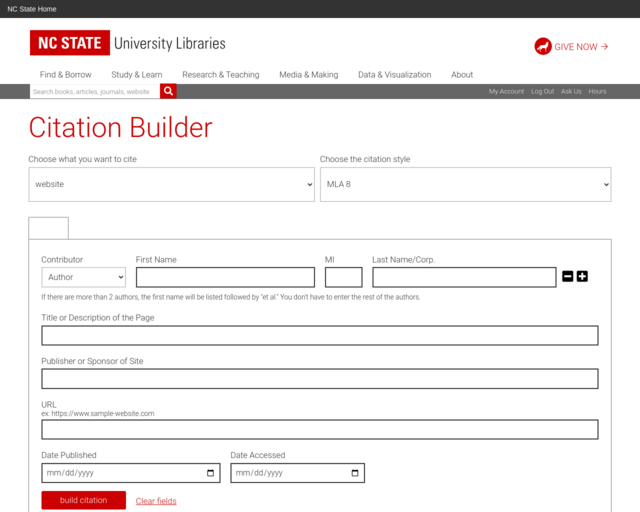Click the build citation button

84,500
